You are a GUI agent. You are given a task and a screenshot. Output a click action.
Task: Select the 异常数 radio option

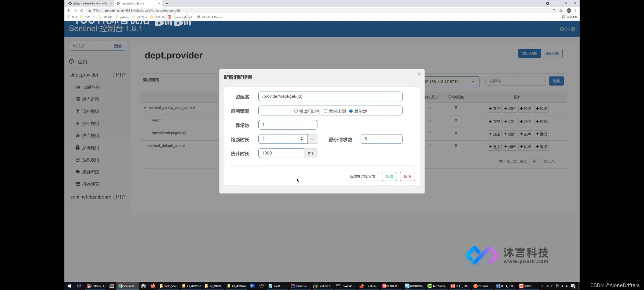pos(351,111)
